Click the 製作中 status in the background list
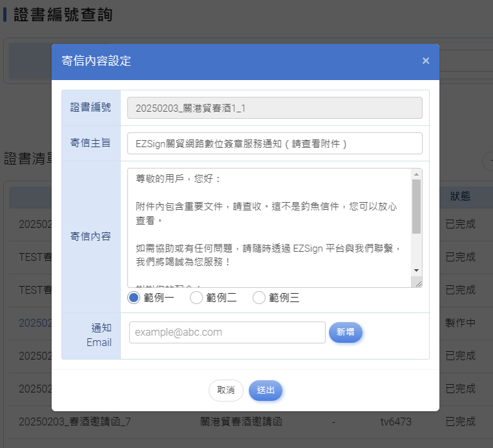493x448 pixels. coord(460,323)
